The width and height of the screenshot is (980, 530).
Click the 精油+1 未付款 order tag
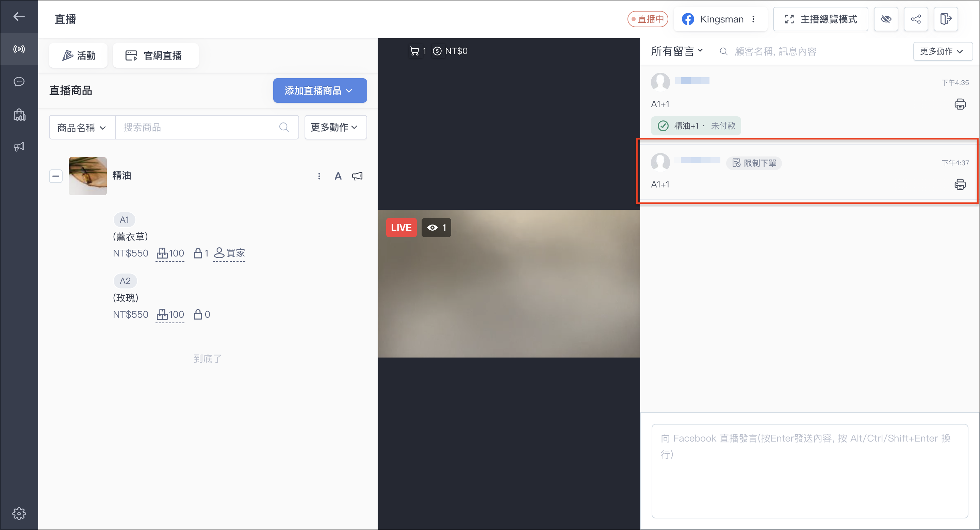[x=696, y=126]
